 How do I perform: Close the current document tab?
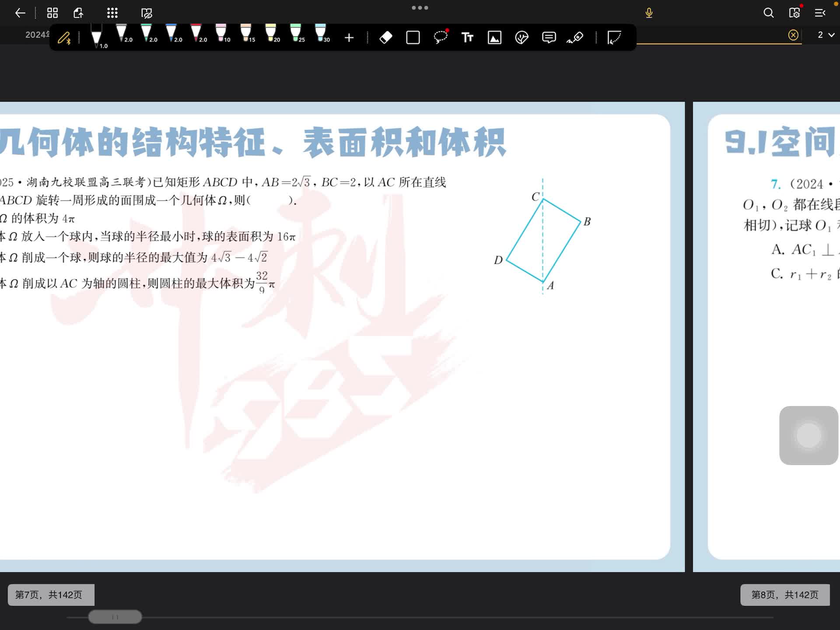(x=793, y=35)
